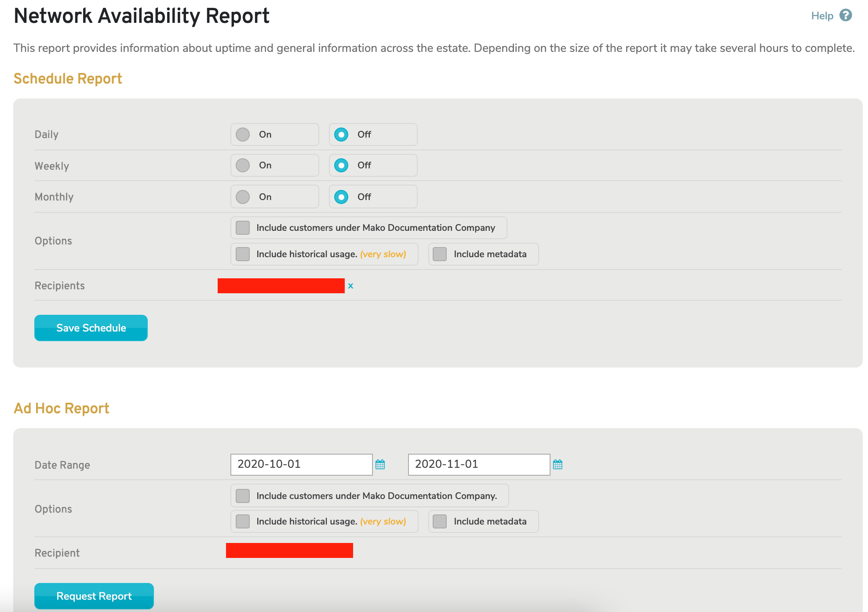Click the end date field showing 2020-11-01
The height and width of the screenshot is (612, 868).
pyautogui.click(x=478, y=464)
